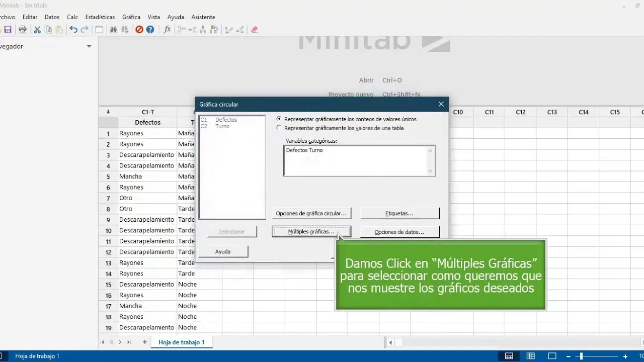Open 'Opciones de gráfica circular...' settings

pyautogui.click(x=311, y=213)
